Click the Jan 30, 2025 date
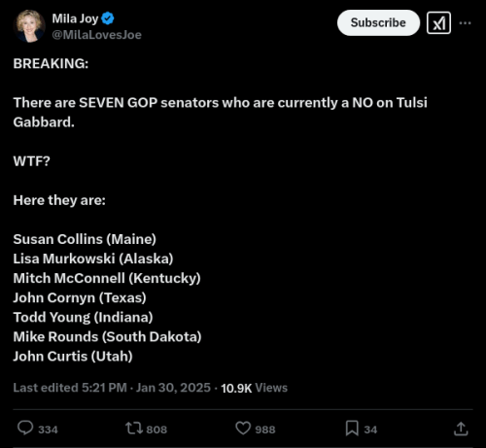Image resolution: width=486 pixels, height=448 pixels. pos(173,388)
